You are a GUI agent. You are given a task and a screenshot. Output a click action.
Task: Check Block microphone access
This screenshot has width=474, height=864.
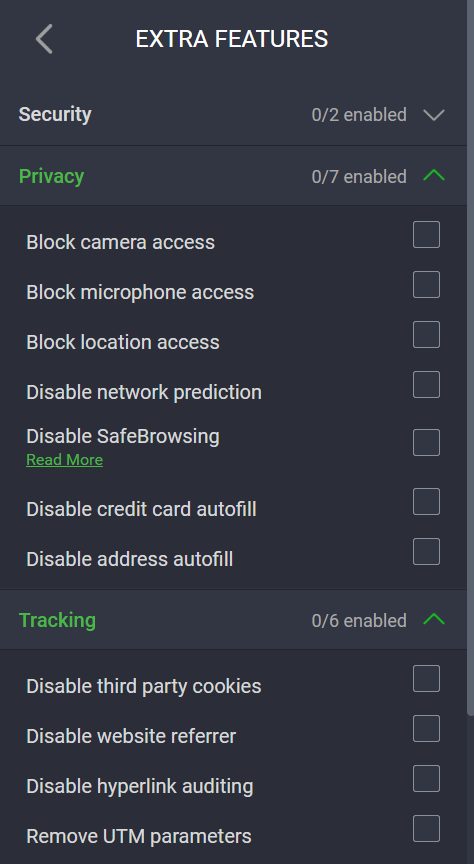[426, 284]
